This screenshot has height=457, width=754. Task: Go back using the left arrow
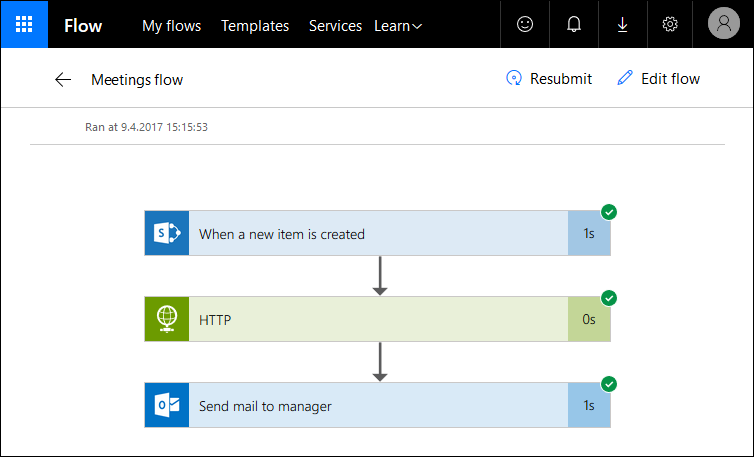tap(63, 80)
